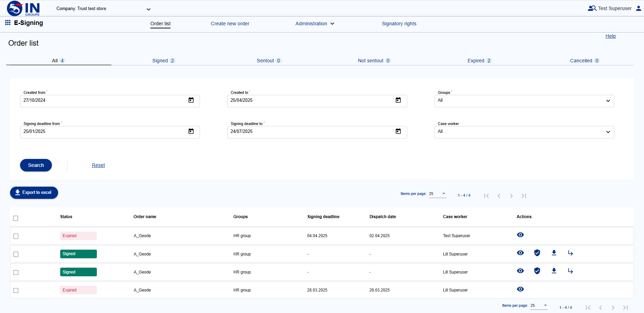Click the Search button
The height and width of the screenshot is (313, 644).
tap(36, 165)
